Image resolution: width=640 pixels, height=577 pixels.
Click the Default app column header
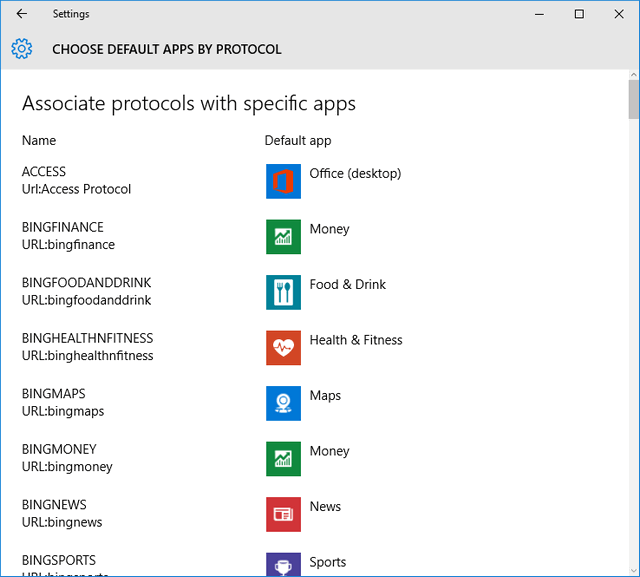(x=298, y=141)
